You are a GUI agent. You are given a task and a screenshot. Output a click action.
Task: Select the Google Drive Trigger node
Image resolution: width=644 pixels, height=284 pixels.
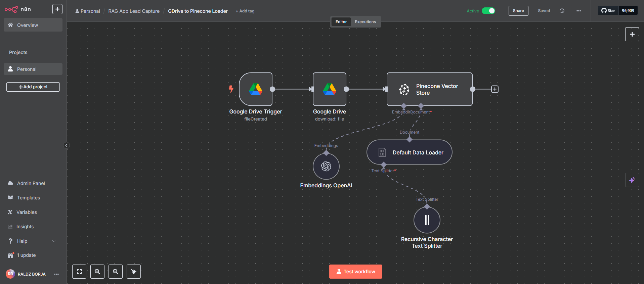click(256, 89)
